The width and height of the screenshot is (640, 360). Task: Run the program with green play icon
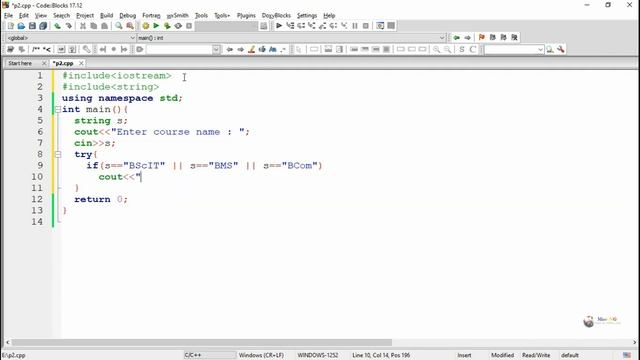point(156,26)
